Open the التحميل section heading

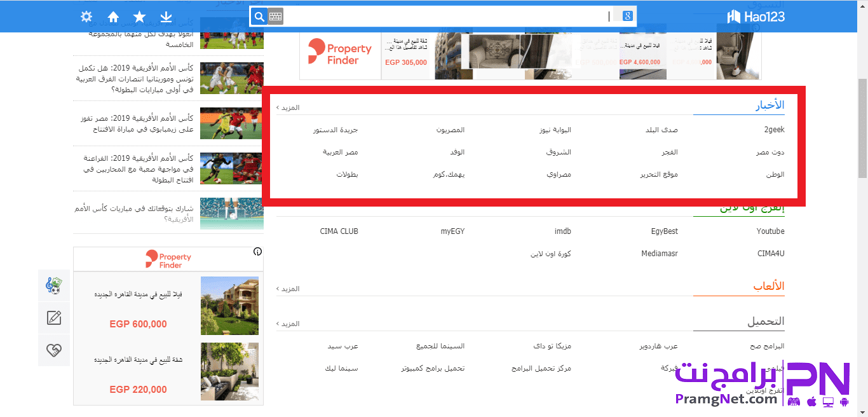coord(766,322)
